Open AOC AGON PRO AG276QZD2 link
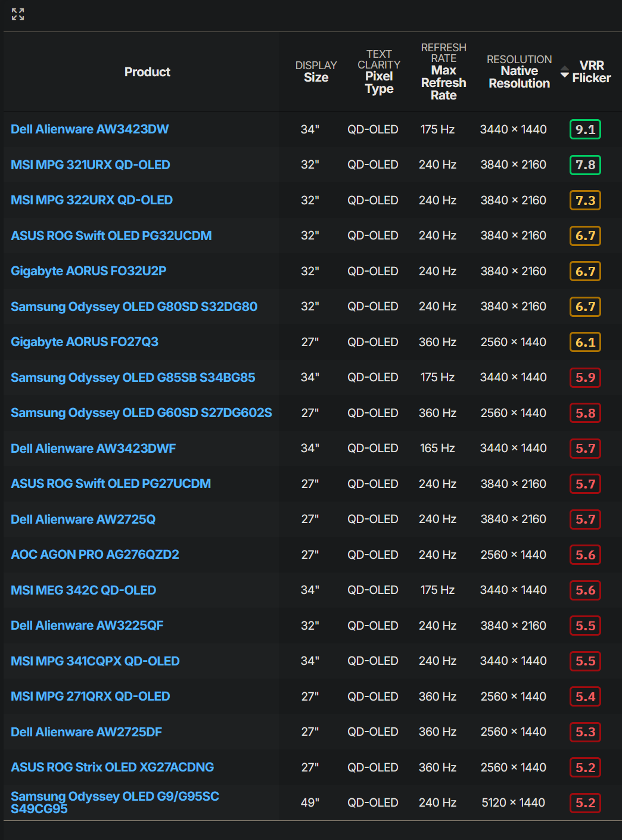Screen dimensions: 622x840 pyautogui.click(x=95, y=555)
